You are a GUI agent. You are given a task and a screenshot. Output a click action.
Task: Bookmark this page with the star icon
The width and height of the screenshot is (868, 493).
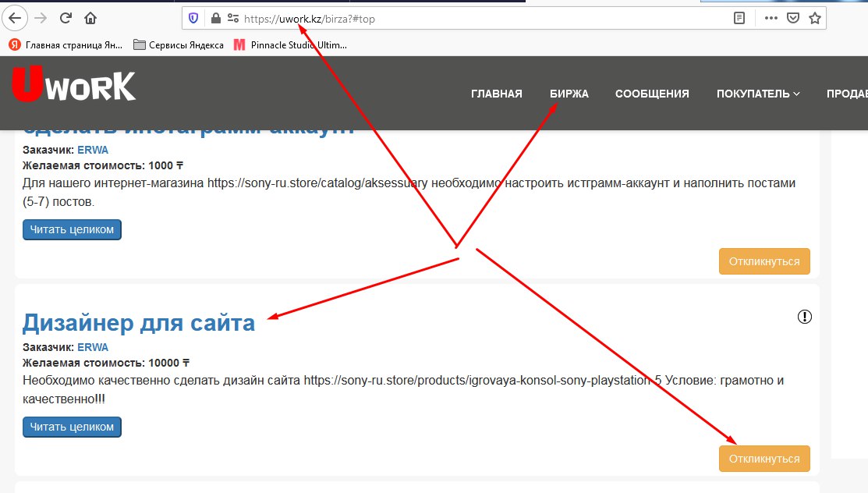[x=814, y=18]
